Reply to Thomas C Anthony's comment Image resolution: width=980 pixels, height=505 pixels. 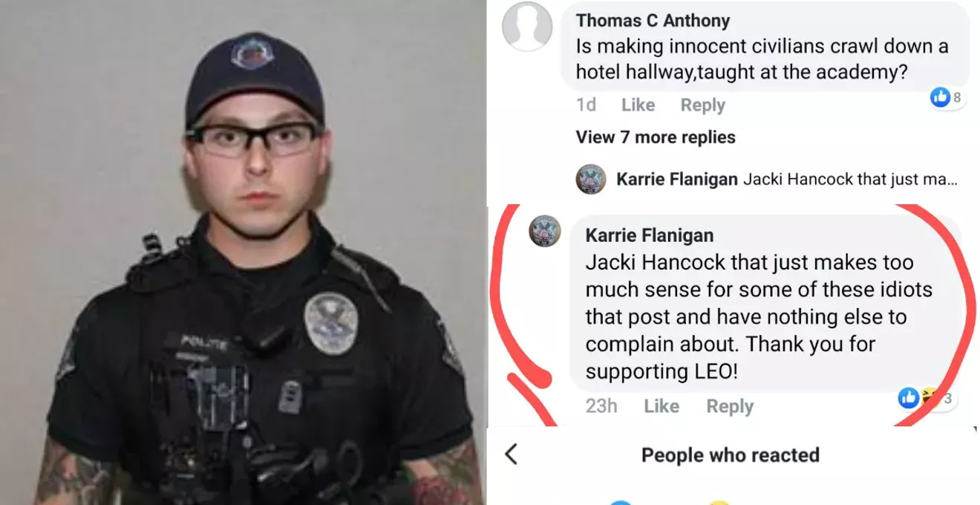click(x=702, y=105)
